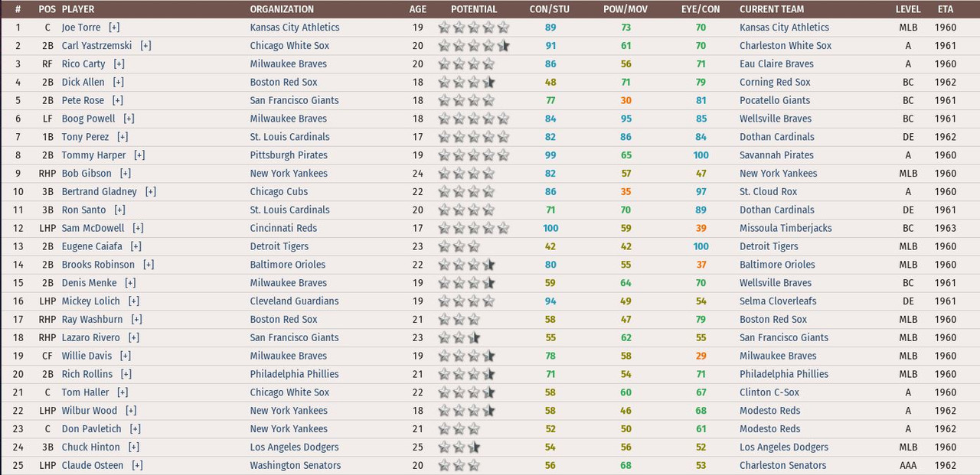This screenshot has width=980, height=475.
Task: Sort by the ORGANIZATION column header
Action: point(282,9)
